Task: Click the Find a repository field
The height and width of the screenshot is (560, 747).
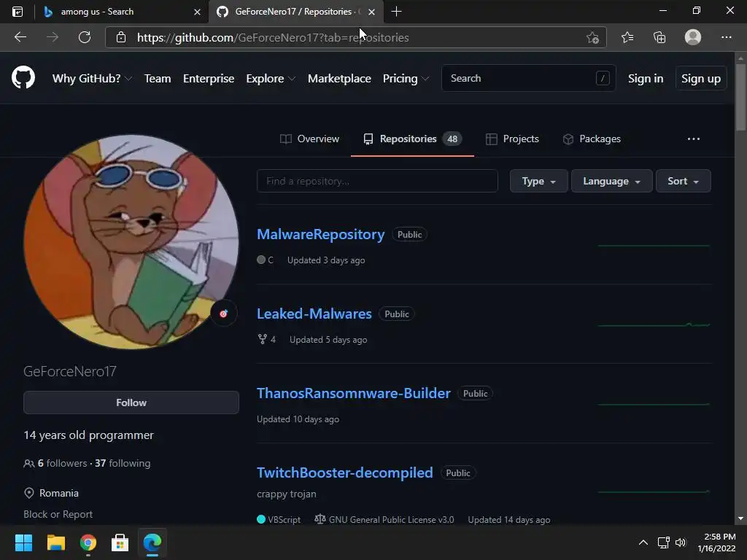Action: 377,181
